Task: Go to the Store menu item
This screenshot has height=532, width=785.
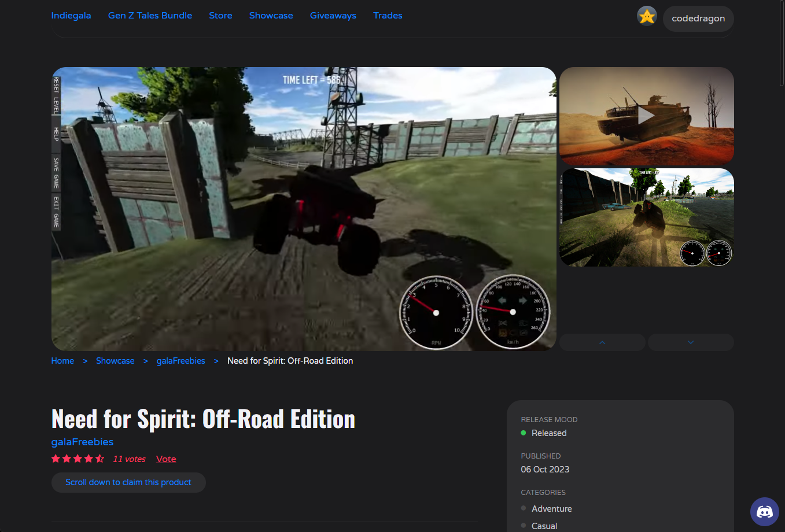Action: tap(220, 16)
